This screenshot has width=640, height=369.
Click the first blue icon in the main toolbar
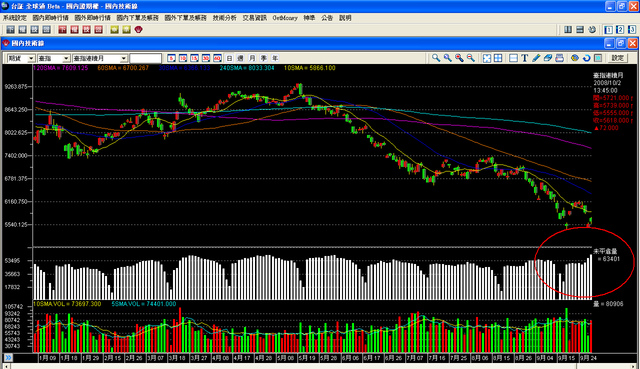[x=11, y=29]
